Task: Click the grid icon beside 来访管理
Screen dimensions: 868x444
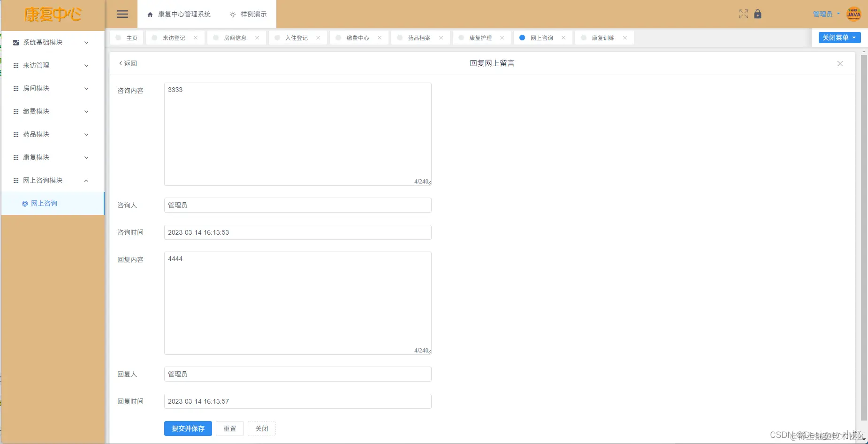Action: tap(16, 65)
